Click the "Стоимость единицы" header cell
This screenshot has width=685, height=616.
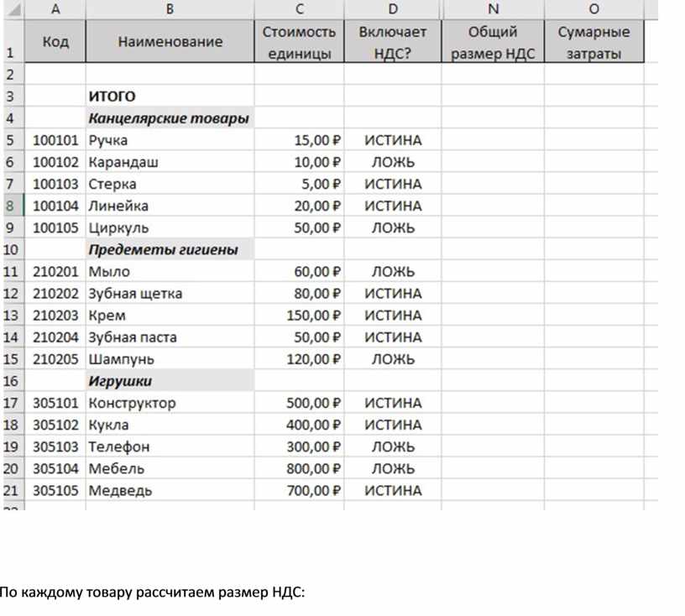pos(299,42)
